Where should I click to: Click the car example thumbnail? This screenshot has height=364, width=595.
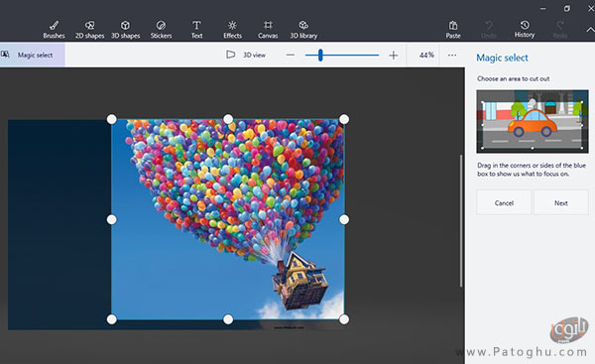click(x=533, y=121)
